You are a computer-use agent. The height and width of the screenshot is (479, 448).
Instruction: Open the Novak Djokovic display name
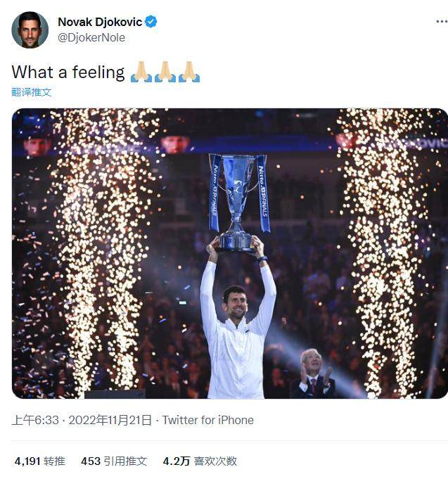coord(99,22)
